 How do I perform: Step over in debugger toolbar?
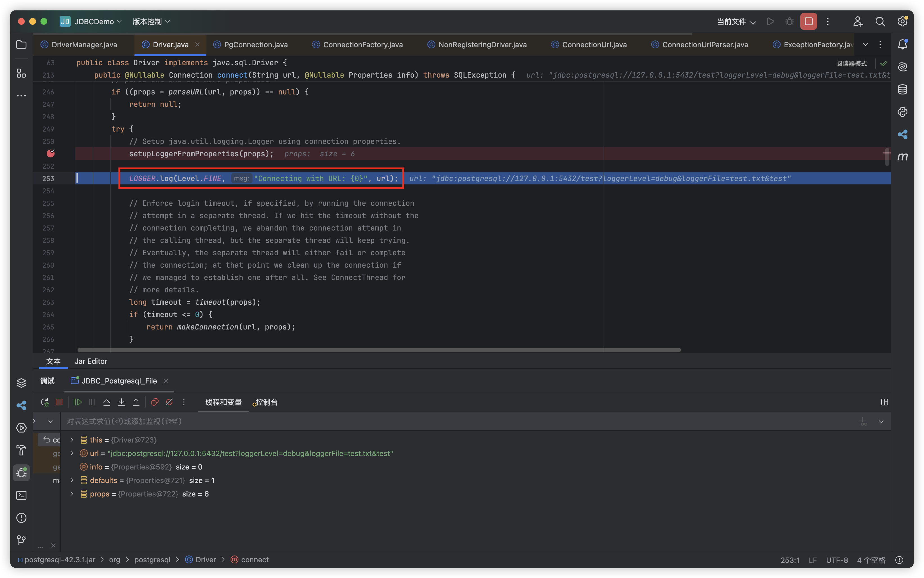tap(107, 402)
